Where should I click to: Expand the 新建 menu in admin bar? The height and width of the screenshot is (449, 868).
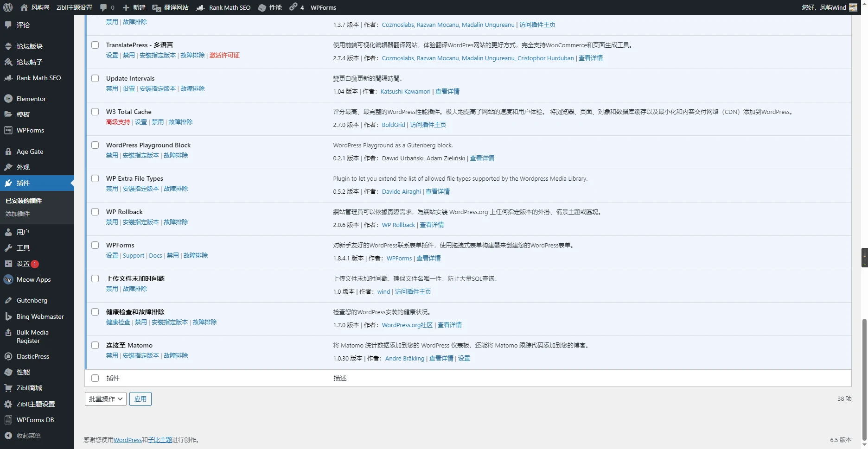point(134,7)
